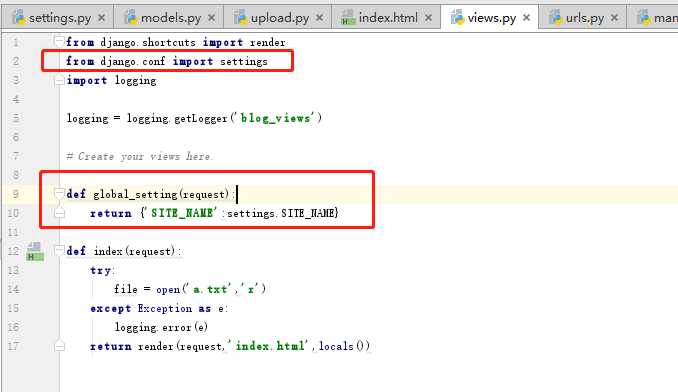Close the models.py tab

[211, 18]
